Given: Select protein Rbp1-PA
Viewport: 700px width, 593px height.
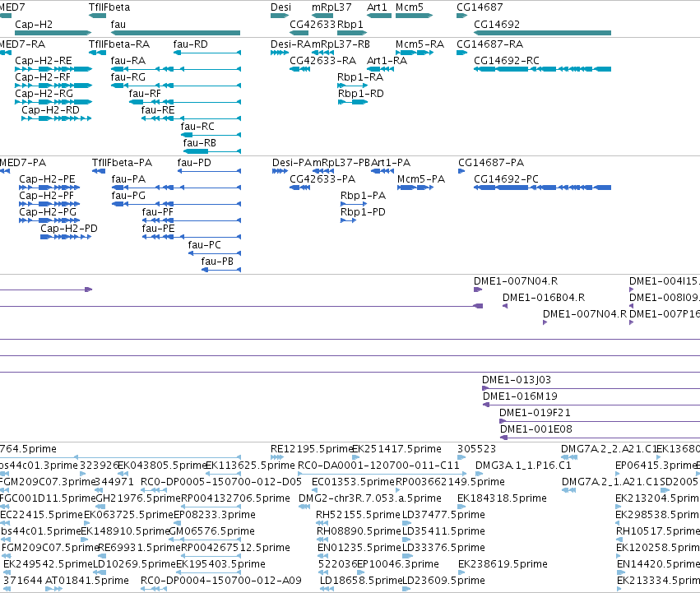Looking at the screenshot, I should pyautogui.click(x=354, y=204).
